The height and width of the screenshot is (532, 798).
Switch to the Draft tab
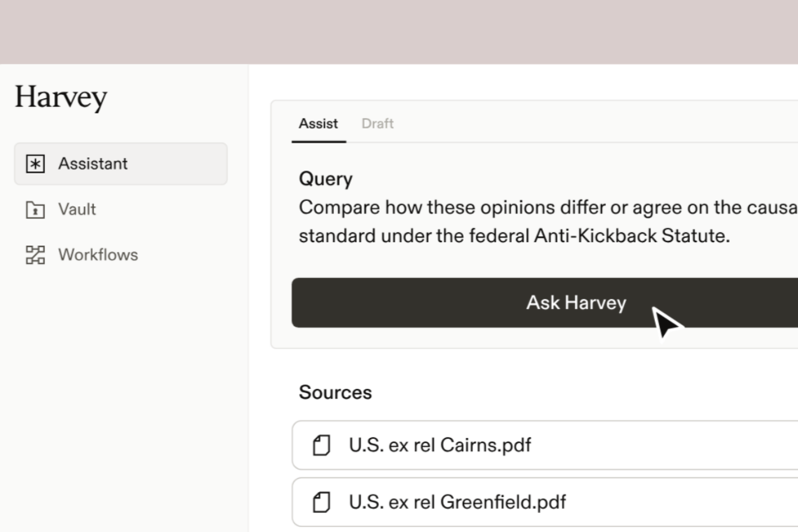click(377, 124)
